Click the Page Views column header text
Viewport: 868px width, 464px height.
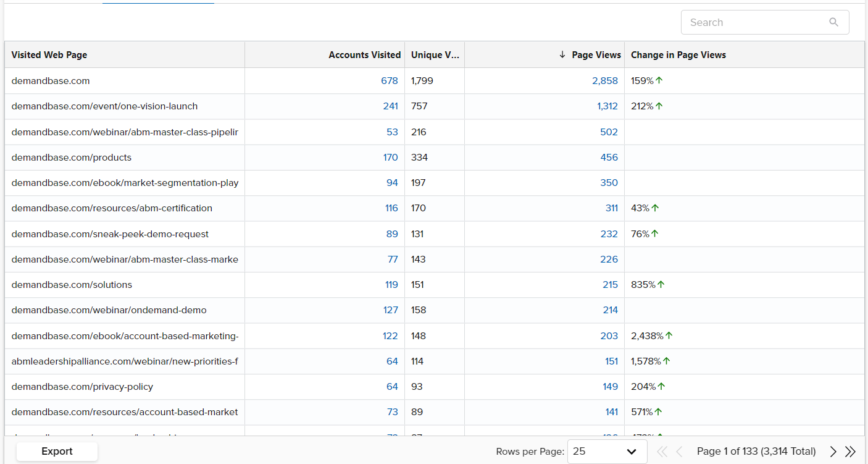[x=596, y=55]
